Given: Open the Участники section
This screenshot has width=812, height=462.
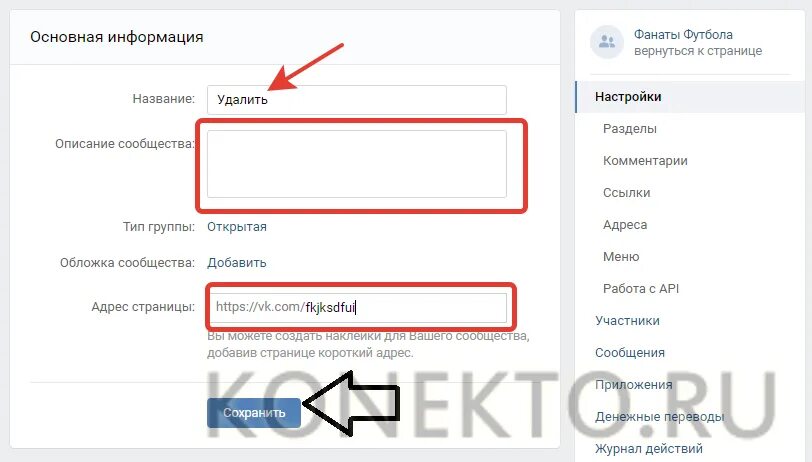Looking at the screenshot, I should (x=627, y=321).
